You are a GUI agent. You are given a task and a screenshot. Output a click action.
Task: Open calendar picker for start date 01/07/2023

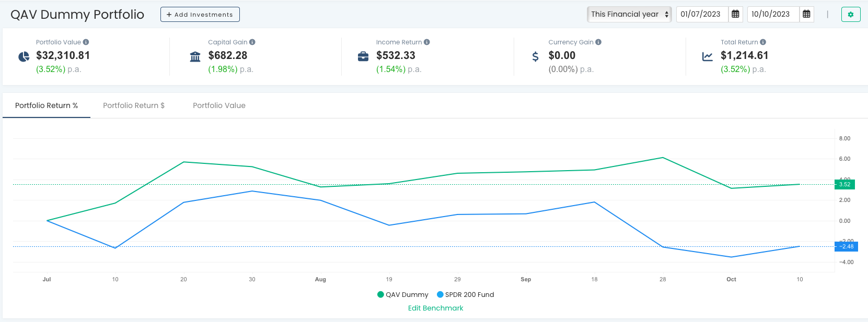tap(735, 14)
